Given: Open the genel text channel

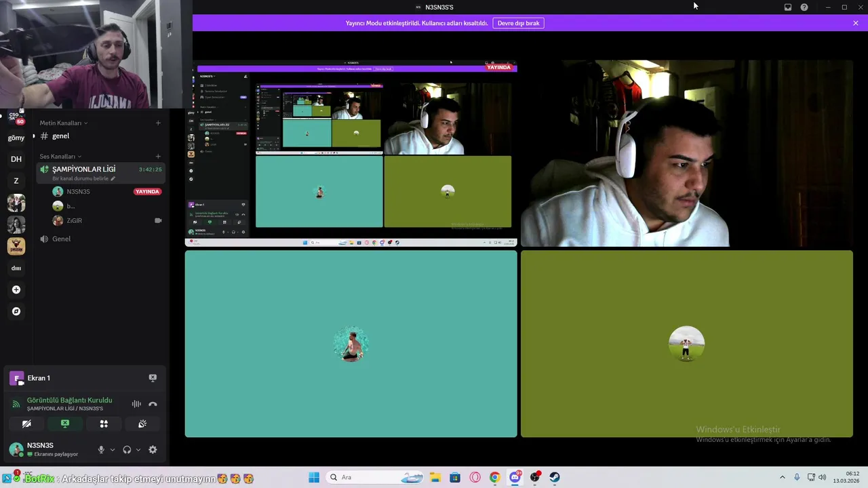Looking at the screenshot, I should (x=100, y=136).
